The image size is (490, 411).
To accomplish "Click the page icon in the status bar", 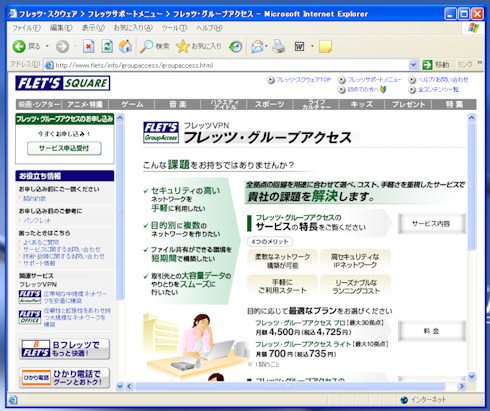I will [x=13, y=399].
